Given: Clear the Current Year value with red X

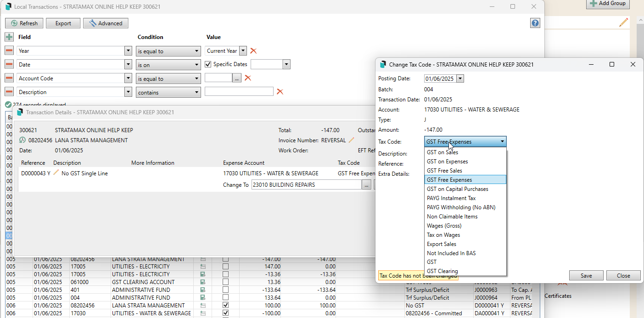Looking at the screenshot, I should click(253, 51).
